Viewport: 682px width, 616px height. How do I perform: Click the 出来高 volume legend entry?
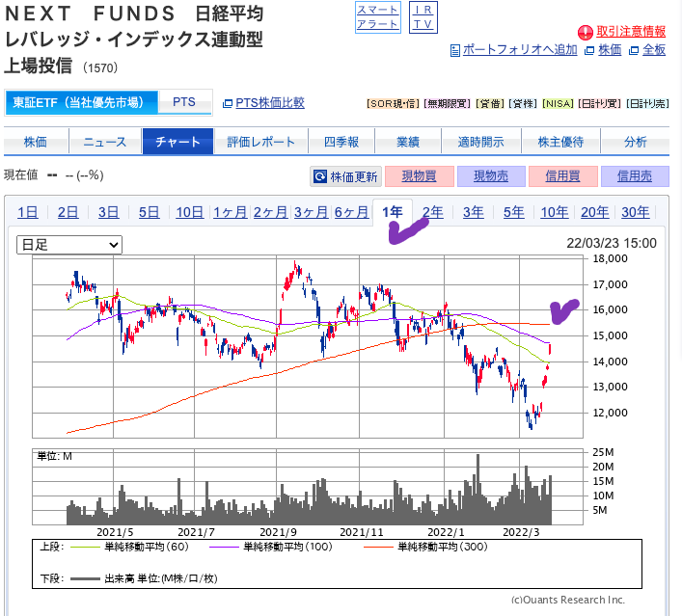(144, 578)
